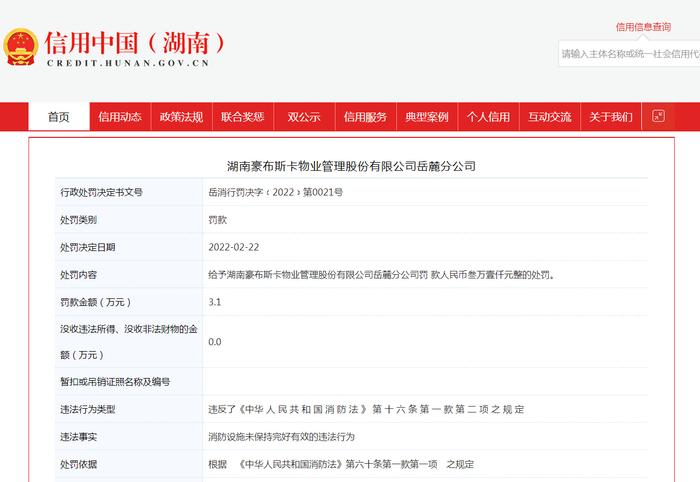Go to 个人信用 page
The width and height of the screenshot is (700, 482).
pyautogui.click(x=488, y=117)
